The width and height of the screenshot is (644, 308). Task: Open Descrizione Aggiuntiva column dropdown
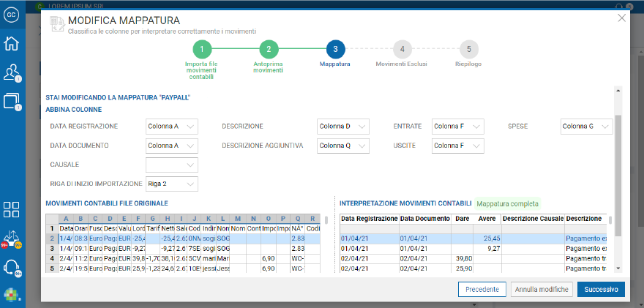pos(343,146)
